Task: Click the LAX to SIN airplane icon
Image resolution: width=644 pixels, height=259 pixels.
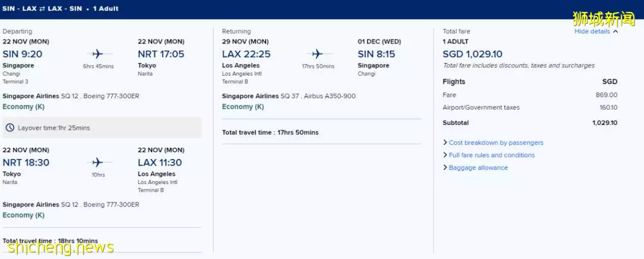Action: click(x=317, y=54)
